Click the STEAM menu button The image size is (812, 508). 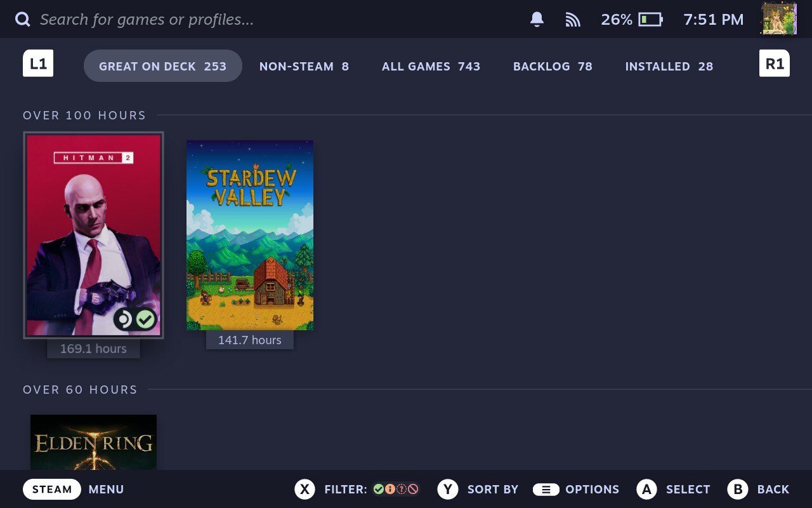52,489
